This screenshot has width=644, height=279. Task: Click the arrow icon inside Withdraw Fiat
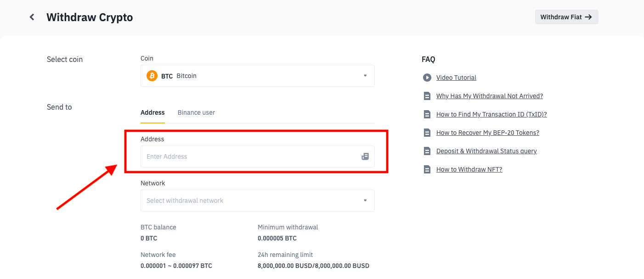(x=589, y=17)
